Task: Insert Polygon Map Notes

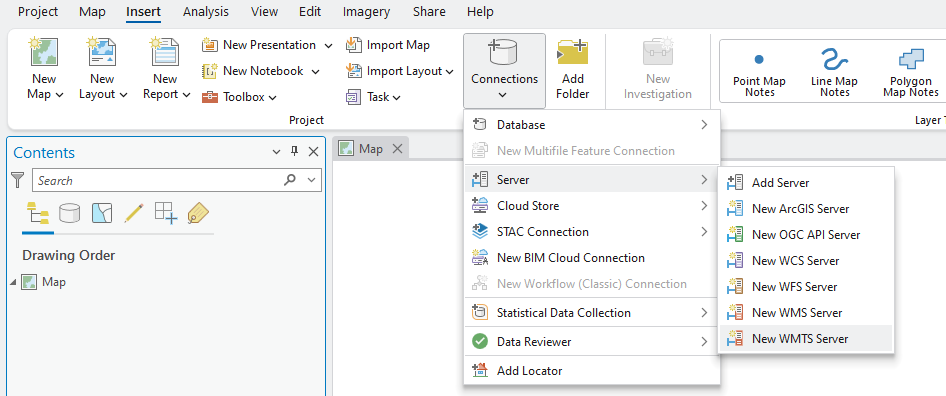Action: click(x=911, y=72)
